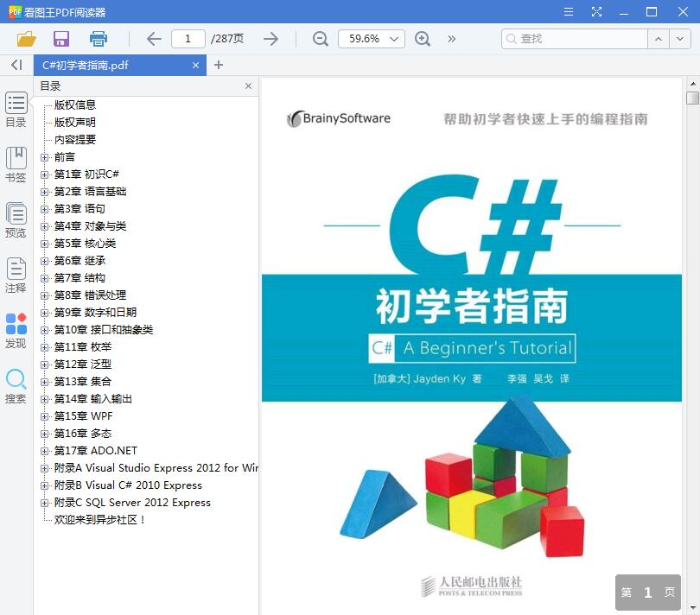Open a file with the folder icon

(26, 39)
